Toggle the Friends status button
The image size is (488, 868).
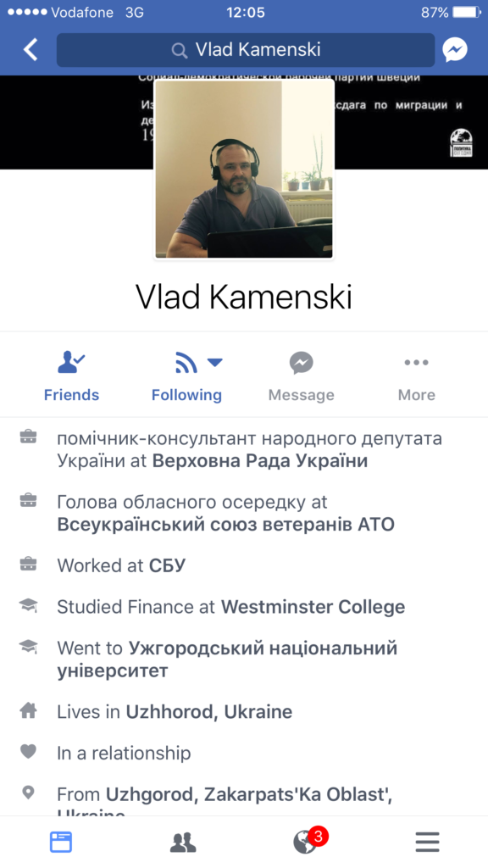pyautogui.click(x=71, y=377)
